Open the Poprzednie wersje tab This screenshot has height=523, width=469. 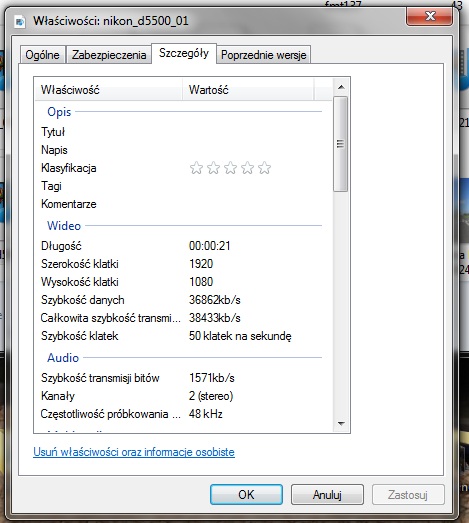264,55
